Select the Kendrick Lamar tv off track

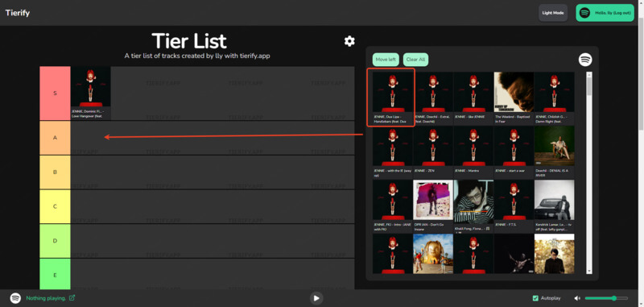click(x=555, y=206)
